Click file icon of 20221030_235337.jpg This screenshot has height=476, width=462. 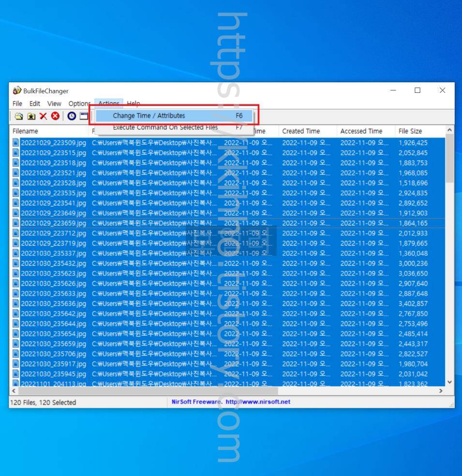click(x=15, y=253)
